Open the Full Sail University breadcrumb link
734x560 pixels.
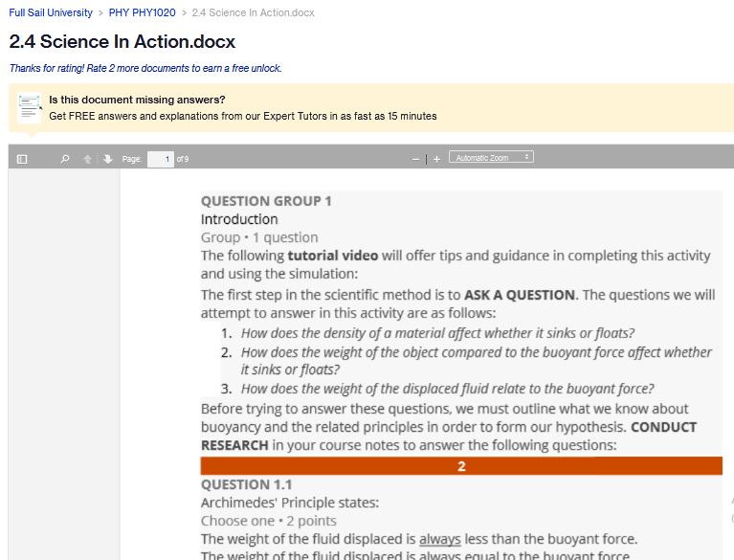point(51,12)
